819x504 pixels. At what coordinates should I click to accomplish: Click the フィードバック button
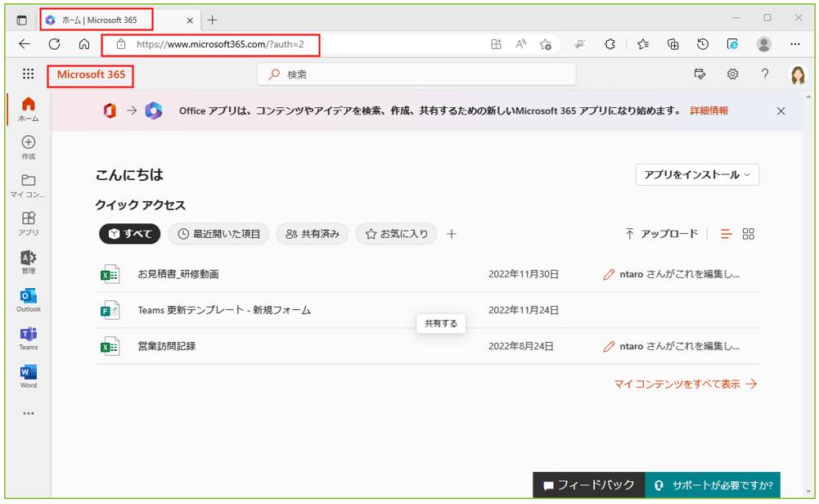point(588,485)
